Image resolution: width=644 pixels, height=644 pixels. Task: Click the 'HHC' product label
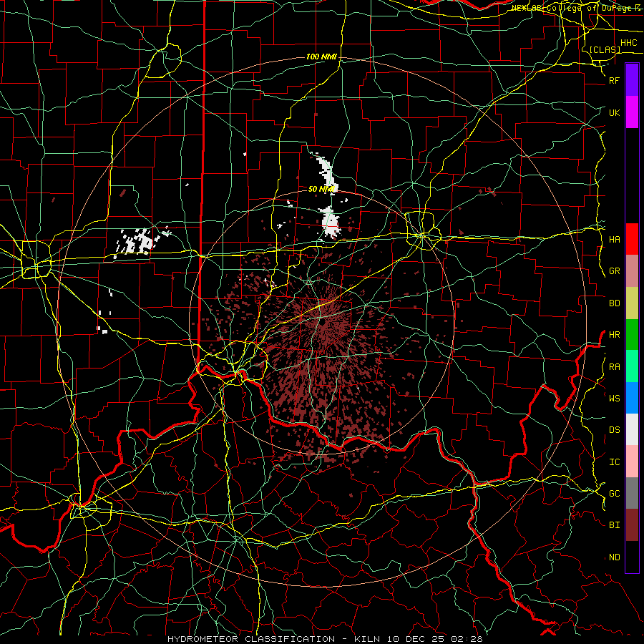(x=629, y=43)
